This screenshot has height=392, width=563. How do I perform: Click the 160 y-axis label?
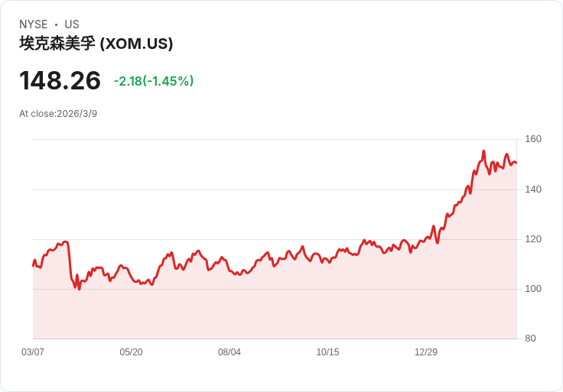point(533,139)
